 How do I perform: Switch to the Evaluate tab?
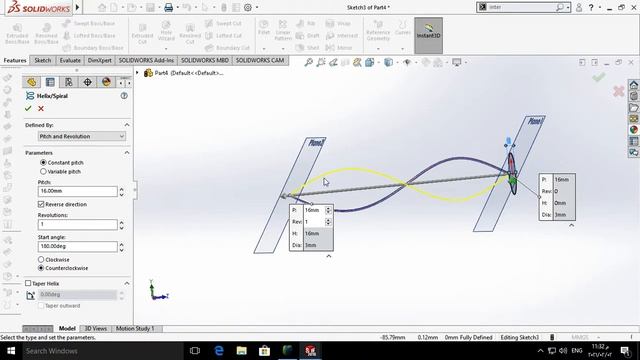click(x=70, y=60)
